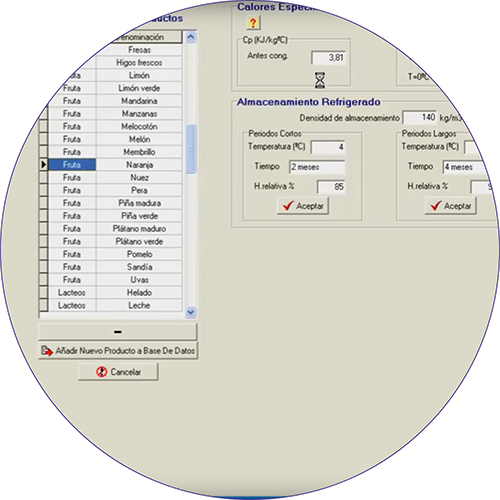Click the scroll-up arrow of product list

191,37
